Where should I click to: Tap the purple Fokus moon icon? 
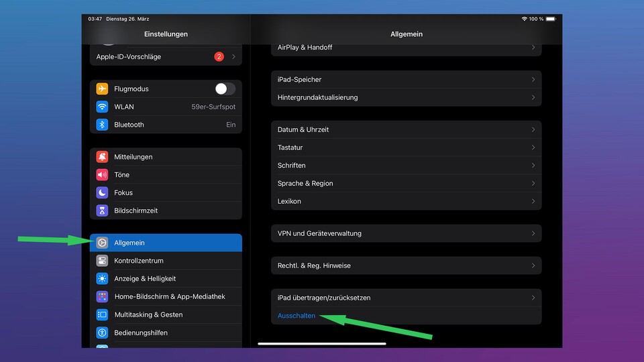point(102,193)
